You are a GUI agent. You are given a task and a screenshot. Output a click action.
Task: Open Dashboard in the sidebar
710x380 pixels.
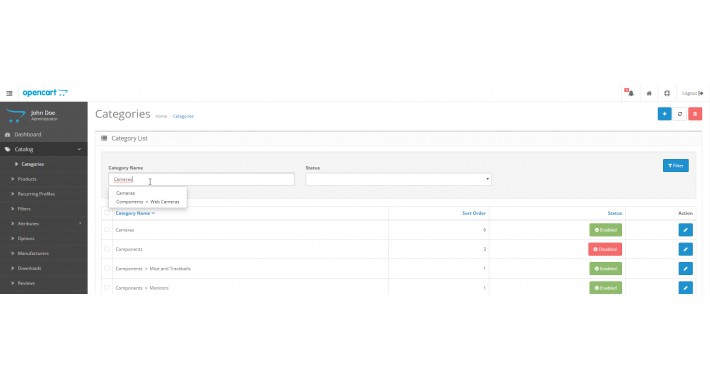[28, 135]
